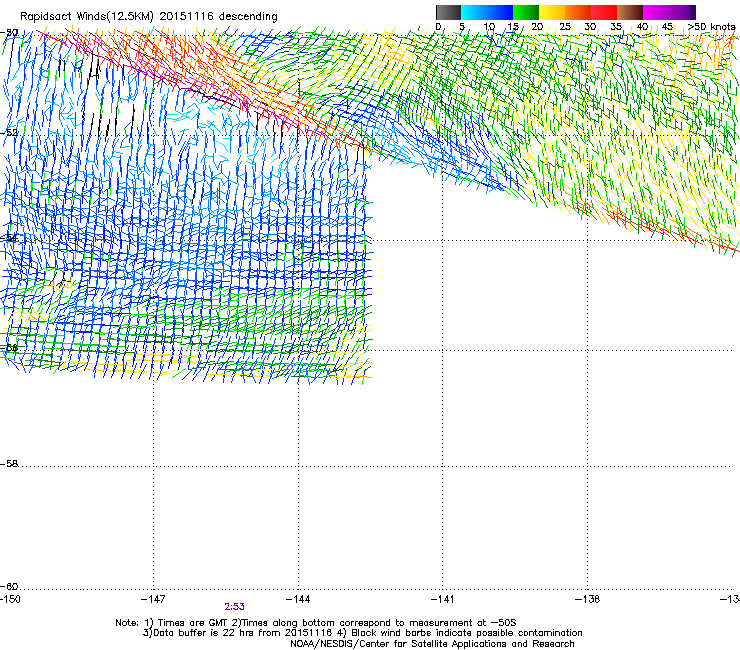Click the '-58' latitude axis label
740x650 pixels.
pos(9,464)
